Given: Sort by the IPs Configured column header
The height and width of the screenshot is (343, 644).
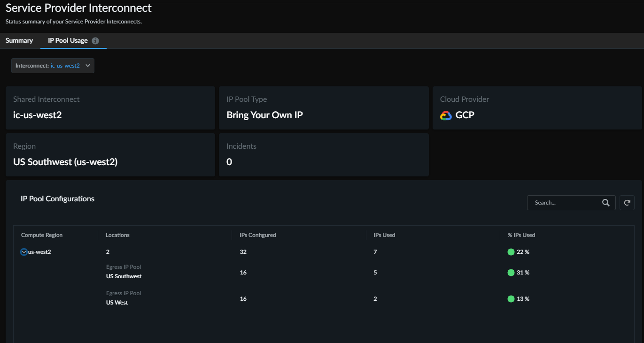Looking at the screenshot, I should [257, 235].
